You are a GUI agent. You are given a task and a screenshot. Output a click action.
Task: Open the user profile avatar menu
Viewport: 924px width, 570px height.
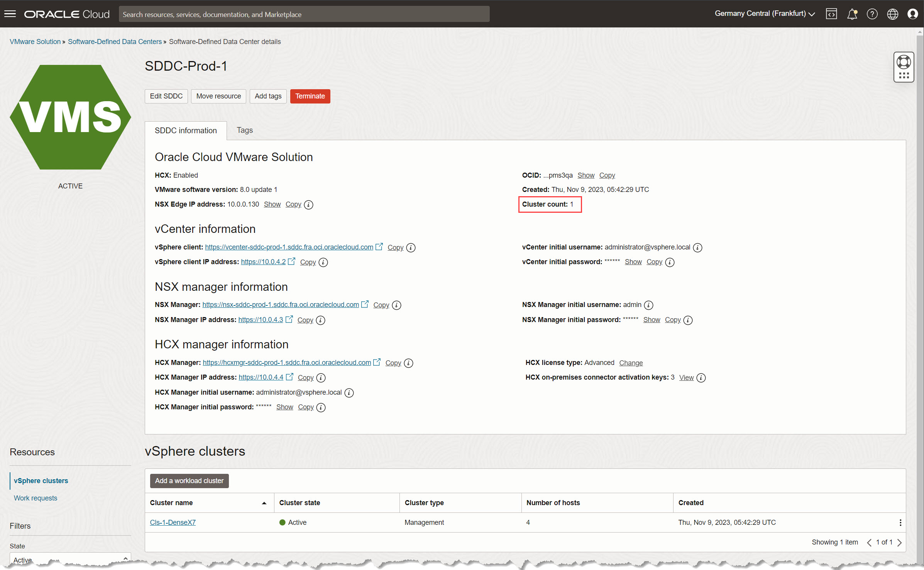[x=912, y=14]
